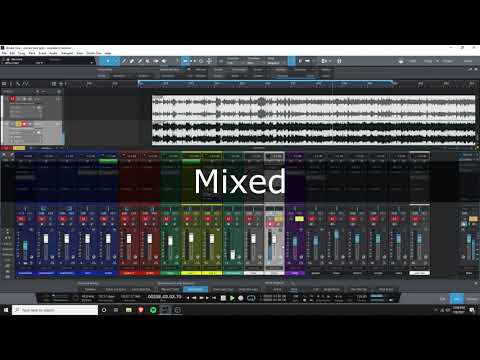Click the blue loop range bar in ruler
This screenshot has height=360, width=480.
(x=266, y=81)
